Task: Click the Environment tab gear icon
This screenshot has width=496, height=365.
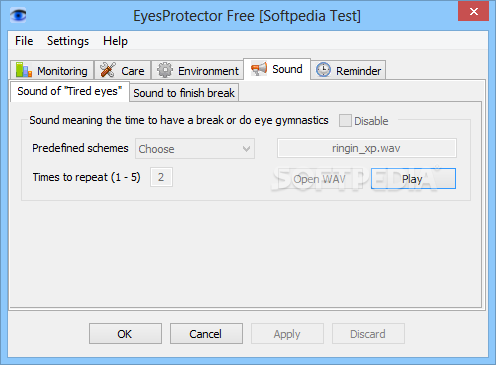Action: tap(165, 70)
